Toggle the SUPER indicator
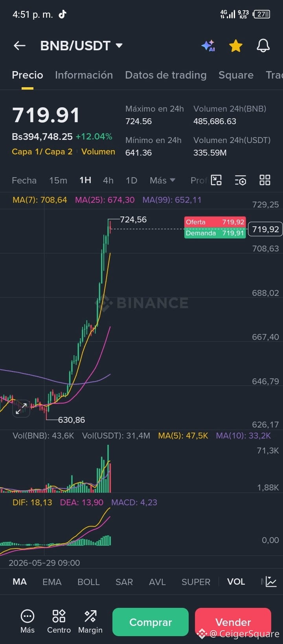 [x=196, y=582]
